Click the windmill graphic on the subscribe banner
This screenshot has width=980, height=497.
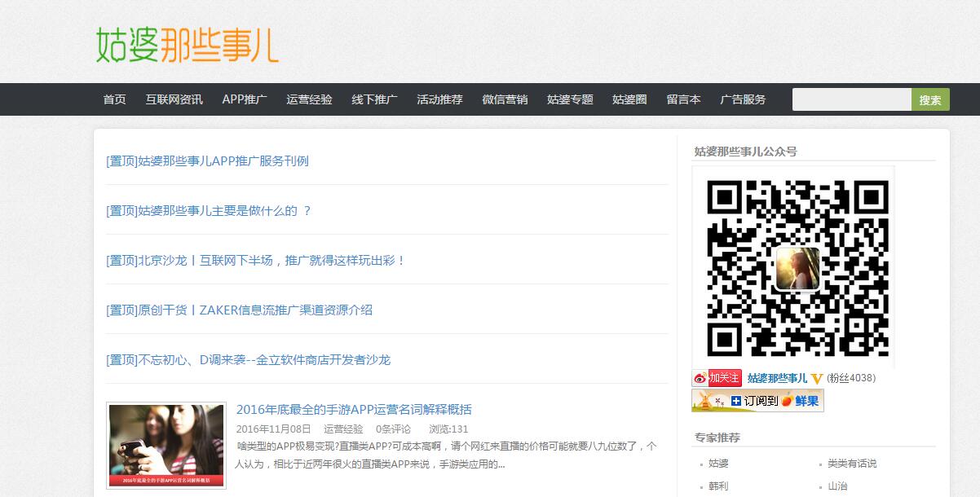point(704,402)
